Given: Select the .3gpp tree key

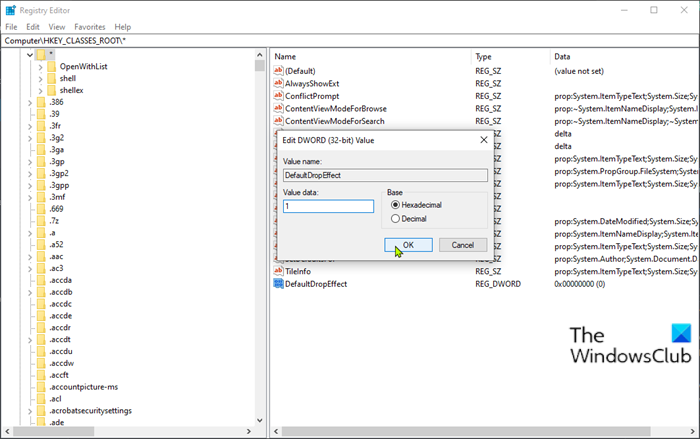Looking at the screenshot, I should pos(59,185).
